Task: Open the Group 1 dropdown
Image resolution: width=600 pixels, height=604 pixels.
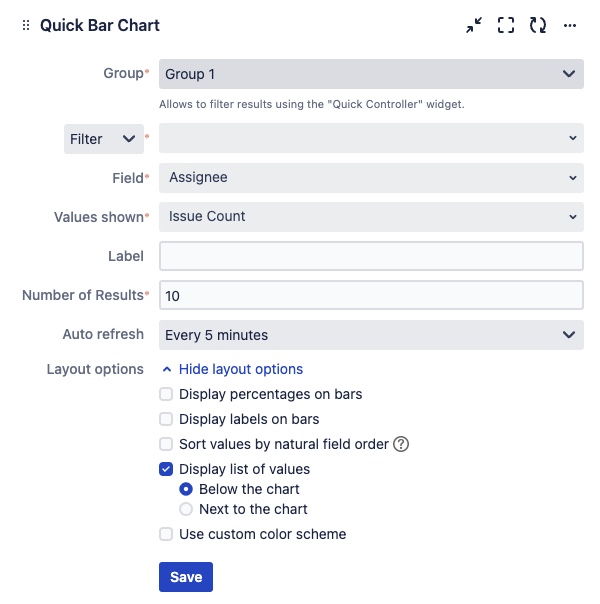Action: pos(371,74)
